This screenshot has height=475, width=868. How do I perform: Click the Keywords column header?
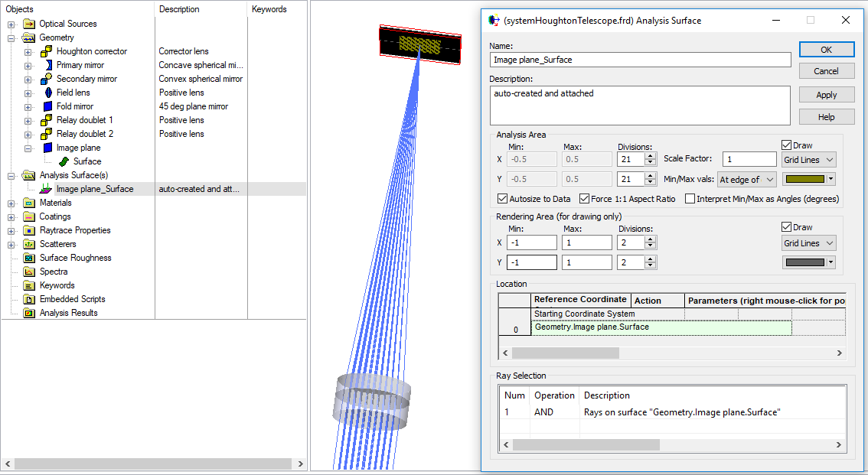click(x=269, y=9)
